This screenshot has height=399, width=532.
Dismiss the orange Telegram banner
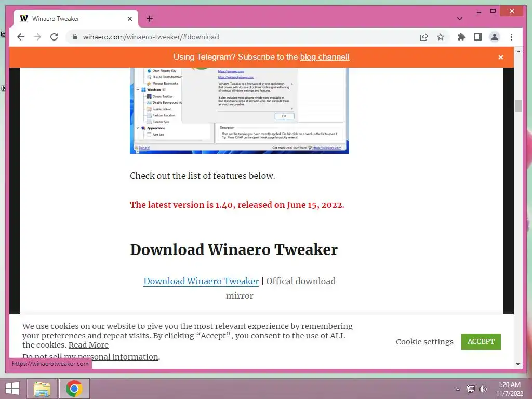[500, 57]
